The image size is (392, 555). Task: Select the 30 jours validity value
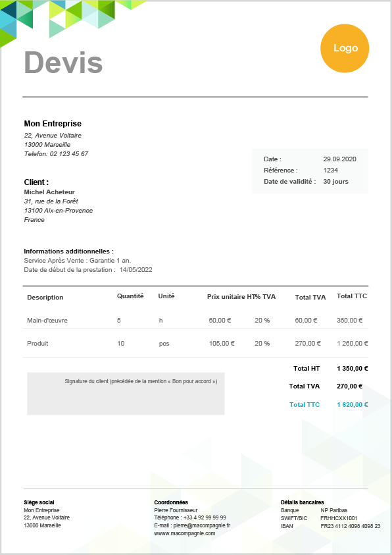[x=336, y=182]
